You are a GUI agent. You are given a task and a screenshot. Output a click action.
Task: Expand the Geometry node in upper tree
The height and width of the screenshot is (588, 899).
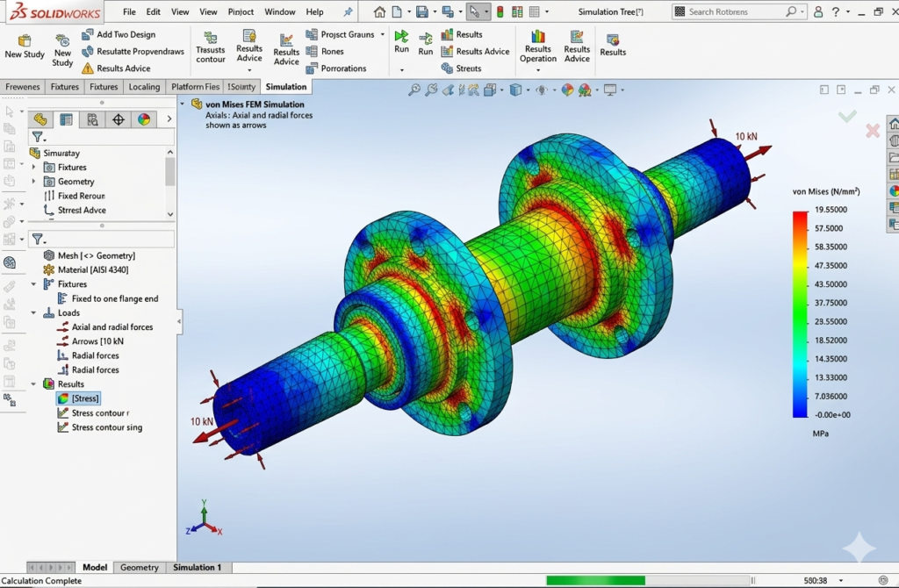click(34, 182)
